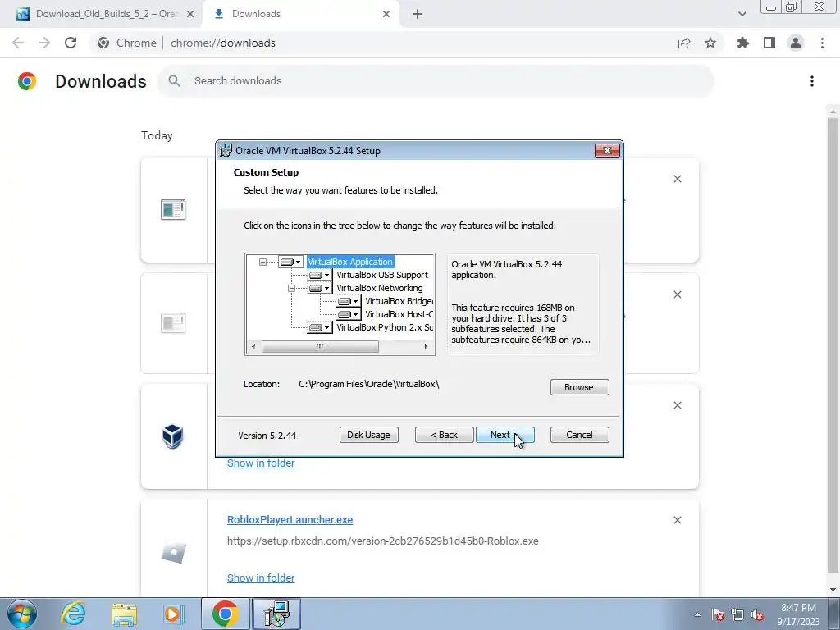Show hidden system tray icons arrow

tap(697, 614)
